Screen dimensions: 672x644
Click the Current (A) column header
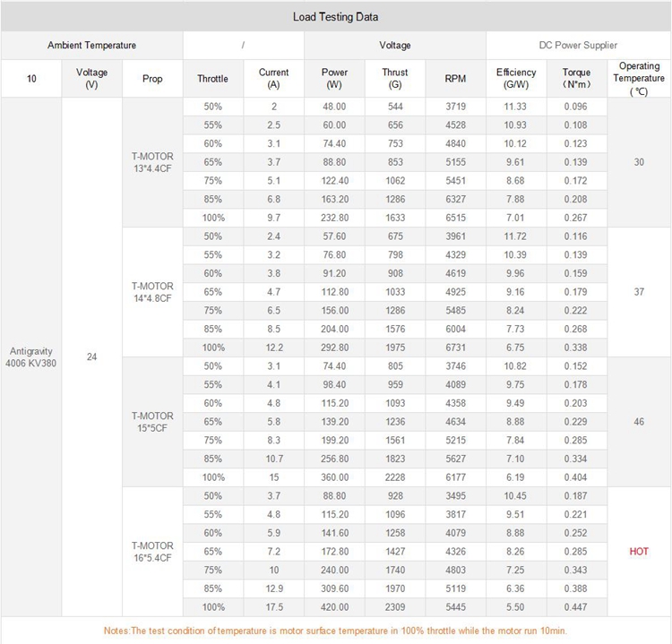273,79
